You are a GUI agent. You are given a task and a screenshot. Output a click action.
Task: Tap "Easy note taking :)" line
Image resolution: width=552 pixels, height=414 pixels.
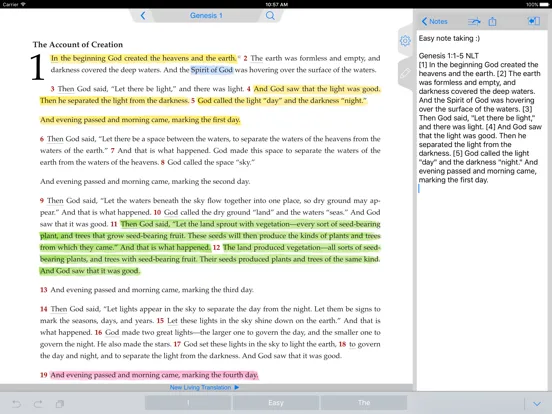pyautogui.click(x=449, y=38)
